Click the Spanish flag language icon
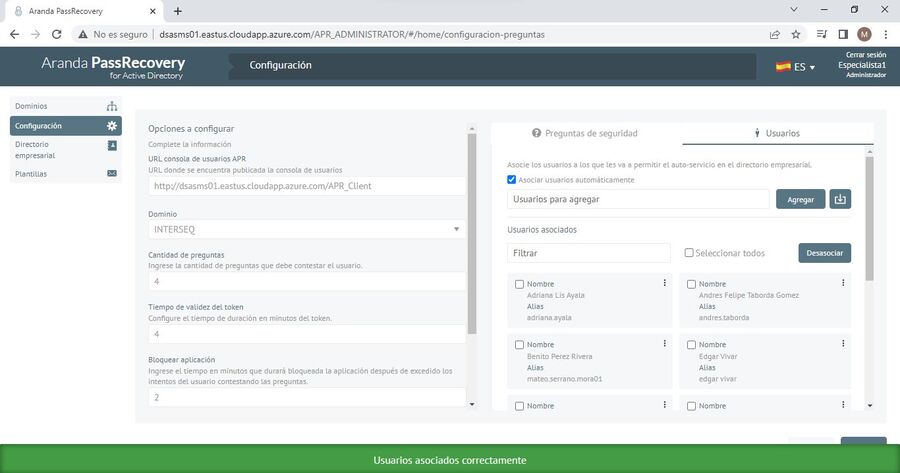Image resolution: width=900 pixels, height=473 pixels. point(783,67)
